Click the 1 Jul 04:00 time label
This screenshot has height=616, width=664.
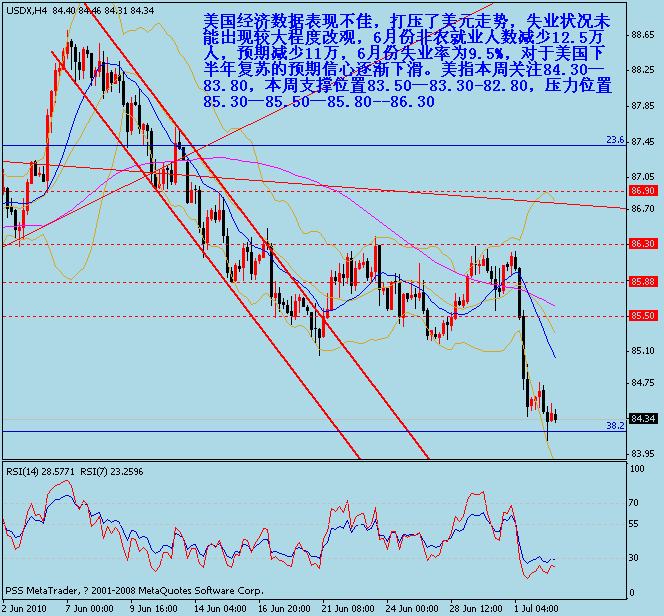[x=536, y=609]
